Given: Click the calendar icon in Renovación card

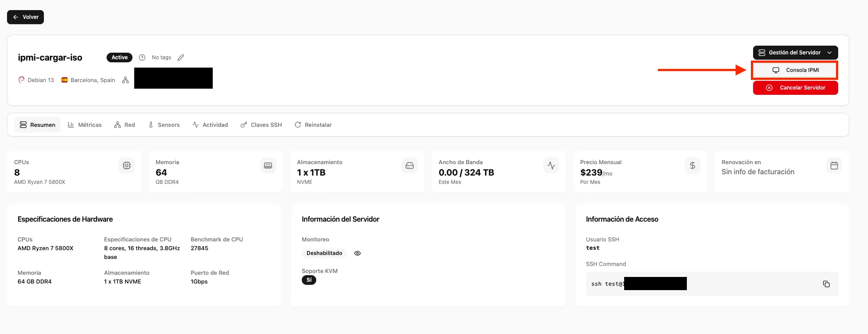Looking at the screenshot, I should [x=834, y=165].
